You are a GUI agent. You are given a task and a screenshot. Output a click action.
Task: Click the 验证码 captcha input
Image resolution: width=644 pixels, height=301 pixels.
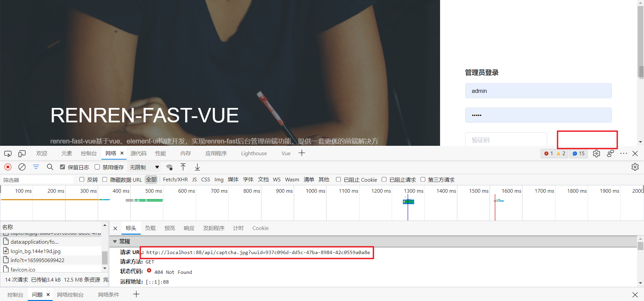[x=506, y=139]
